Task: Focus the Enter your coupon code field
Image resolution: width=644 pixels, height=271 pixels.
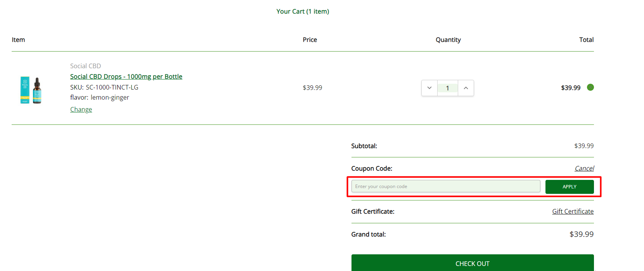Action: (x=446, y=186)
